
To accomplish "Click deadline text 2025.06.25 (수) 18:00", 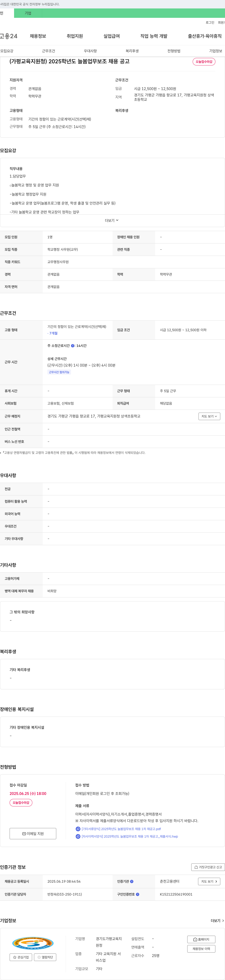I will [28, 794].
